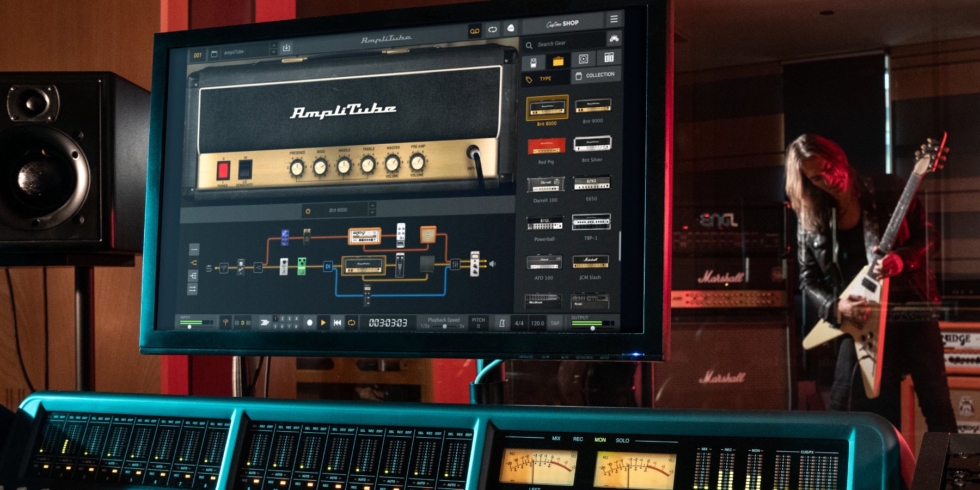
Task: Switch to the Collection tab
Action: 596,75
